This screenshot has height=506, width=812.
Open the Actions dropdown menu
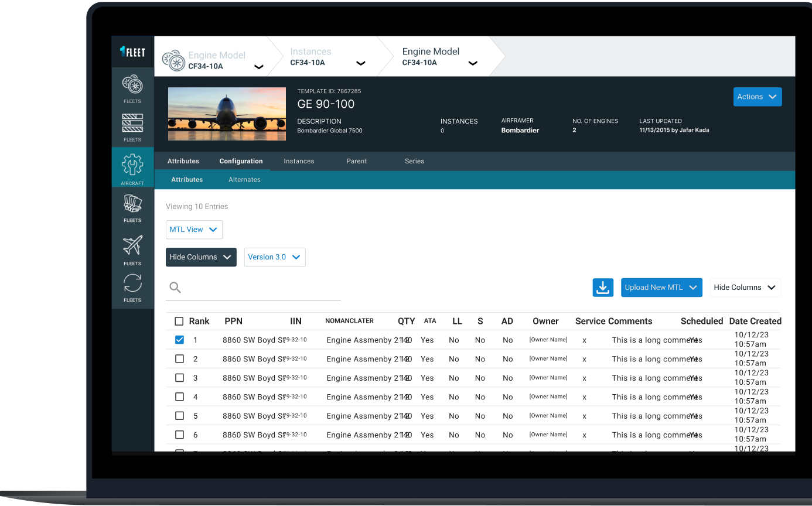[757, 97]
